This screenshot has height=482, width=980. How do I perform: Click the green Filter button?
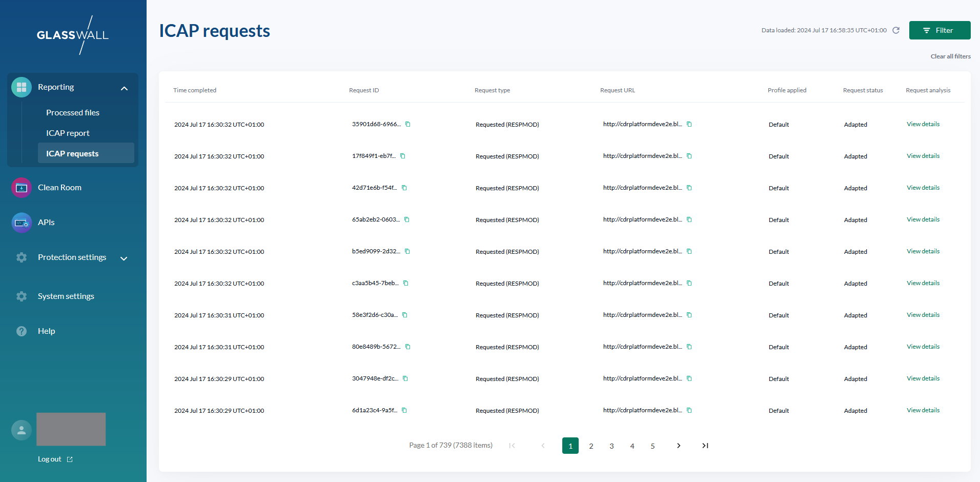coord(940,30)
